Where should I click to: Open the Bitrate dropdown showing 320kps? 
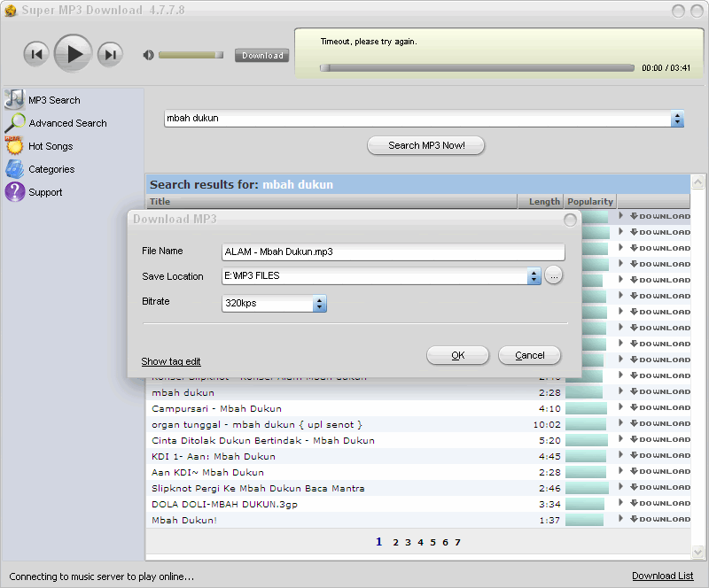coord(320,303)
